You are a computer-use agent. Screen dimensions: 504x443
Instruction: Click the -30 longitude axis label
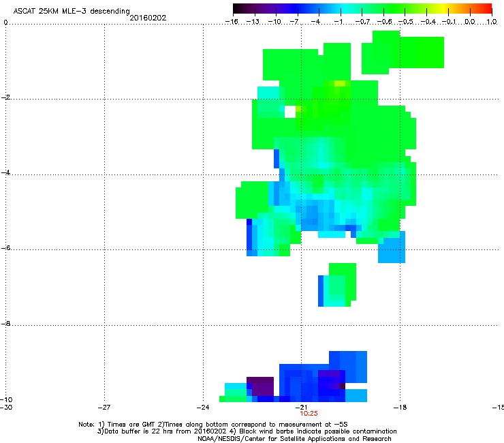tap(6, 408)
